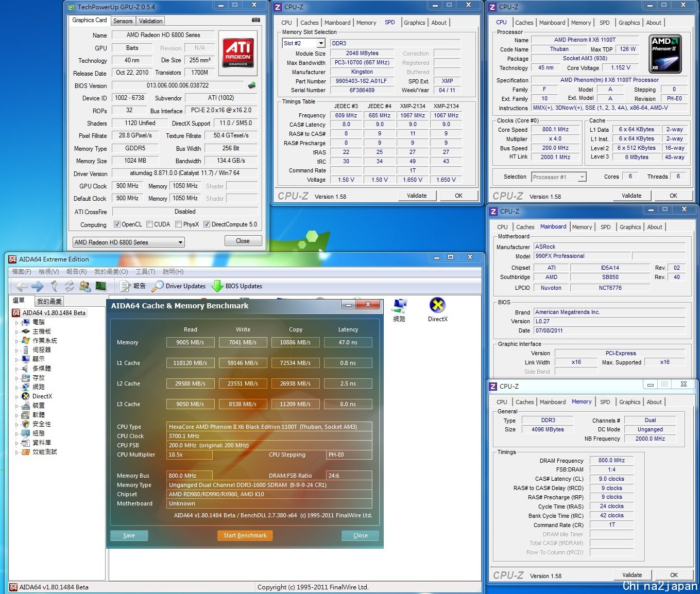This screenshot has width=700, height=594.
Task: Expand the 網路 tree node
Action: coord(16,388)
